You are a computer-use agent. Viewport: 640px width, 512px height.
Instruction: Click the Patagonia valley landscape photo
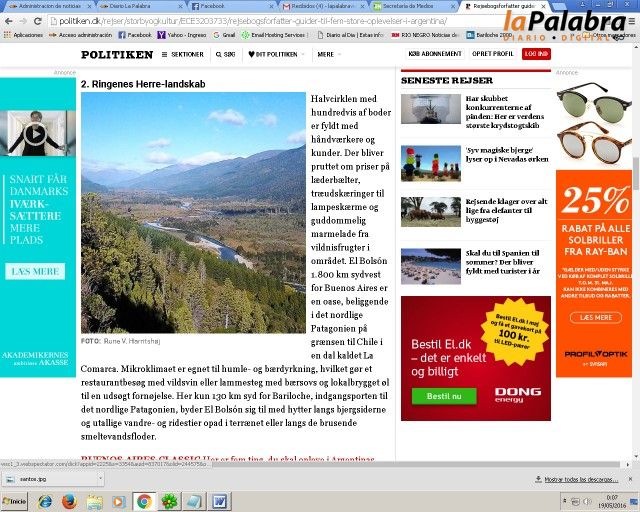(192, 212)
